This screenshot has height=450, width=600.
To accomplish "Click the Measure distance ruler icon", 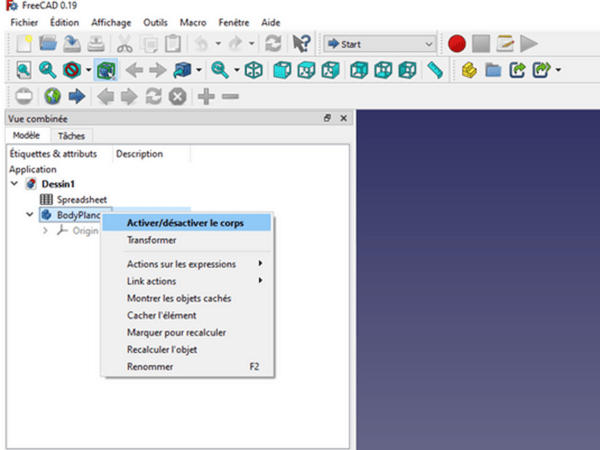I will pos(434,70).
